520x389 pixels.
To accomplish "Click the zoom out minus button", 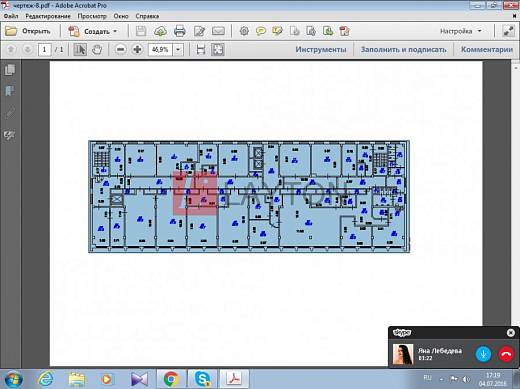I will coord(121,50).
